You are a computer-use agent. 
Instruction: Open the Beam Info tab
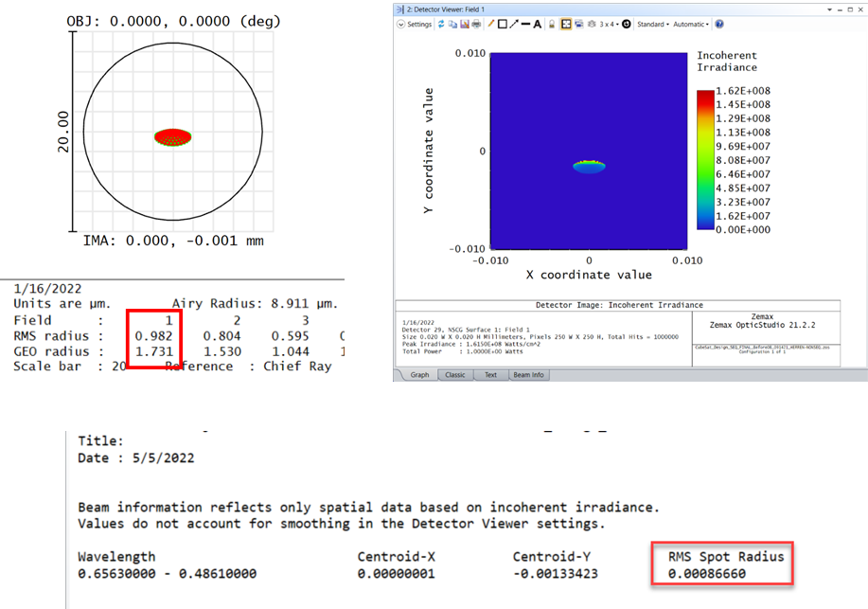[527, 375]
